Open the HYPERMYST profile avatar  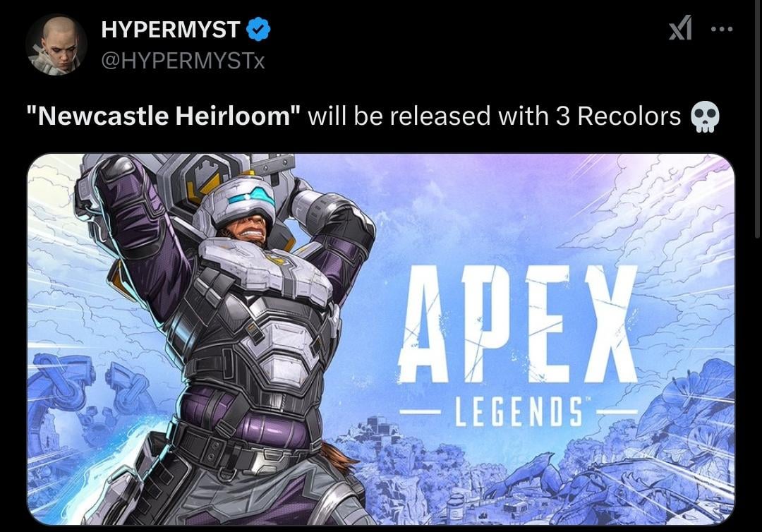pyautogui.click(x=56, y=44)
